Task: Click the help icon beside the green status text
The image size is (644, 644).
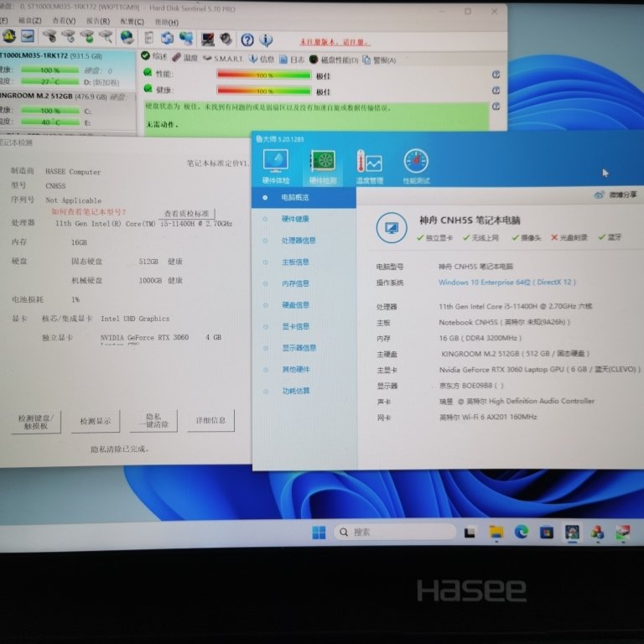Action: 496,106
